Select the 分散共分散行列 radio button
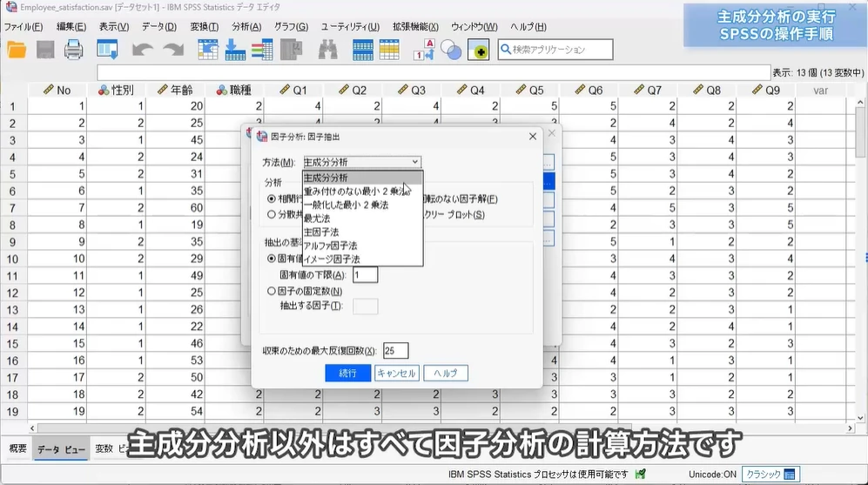 coord(271,214)
